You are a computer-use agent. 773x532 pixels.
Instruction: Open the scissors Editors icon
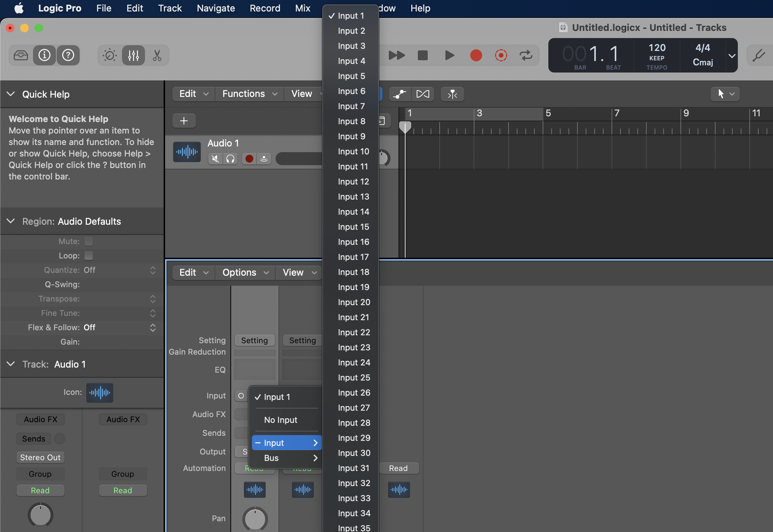coord(157,55)
